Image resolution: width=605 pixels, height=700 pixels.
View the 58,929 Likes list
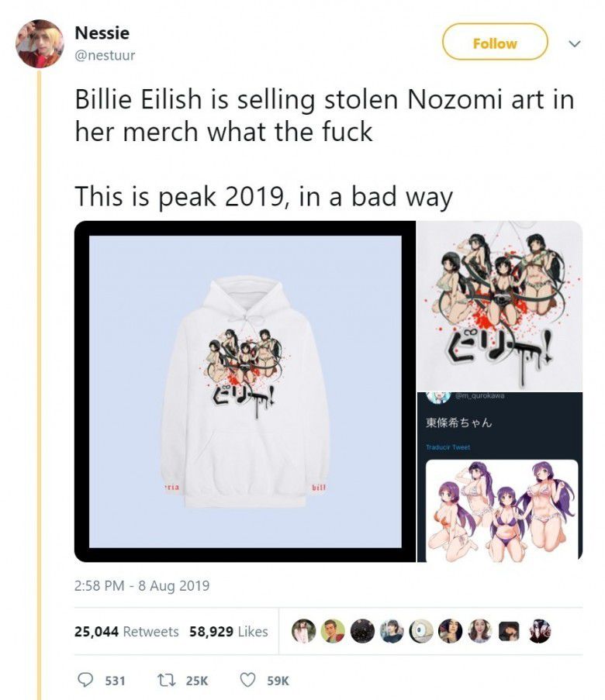click(x=228, y=631)
